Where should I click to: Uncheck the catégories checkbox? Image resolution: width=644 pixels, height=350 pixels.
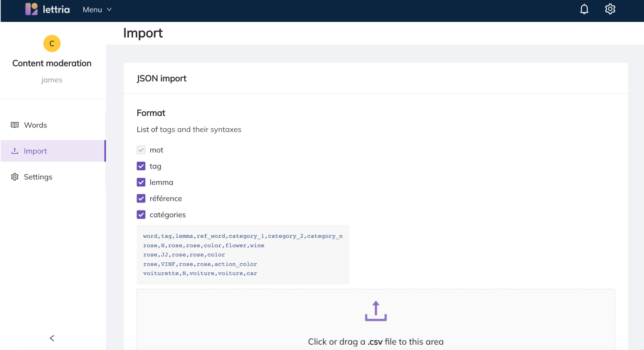tap(141, 215)
